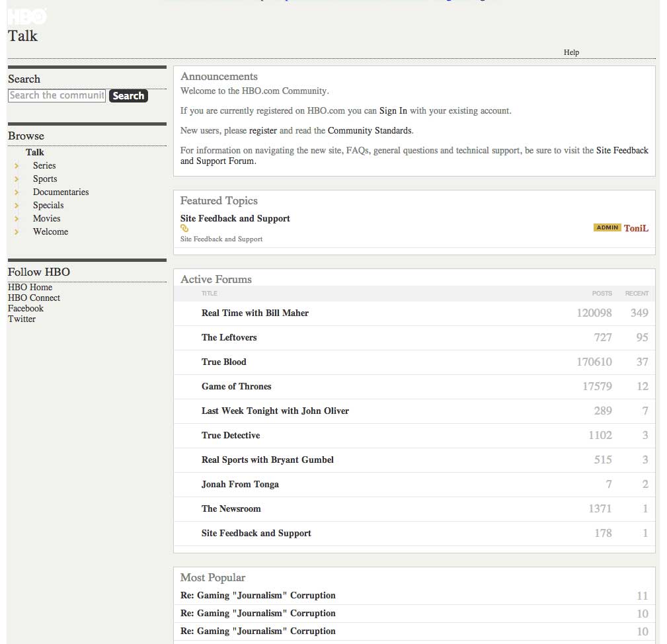Open the Game of Thrones forum
This screenshot has width=667, height=644.
[x=236, y=386]
